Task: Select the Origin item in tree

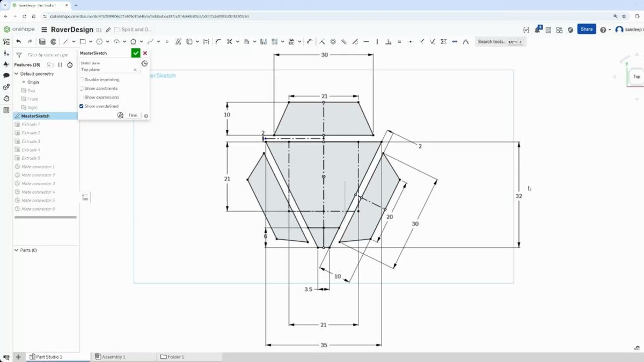Action: click(33, 82)
